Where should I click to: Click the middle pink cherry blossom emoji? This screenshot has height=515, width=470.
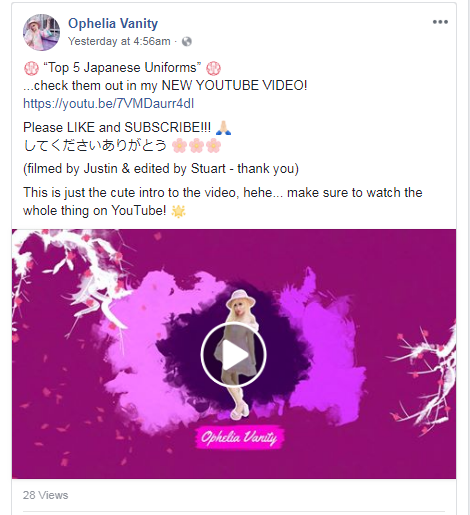click(196, 146)
